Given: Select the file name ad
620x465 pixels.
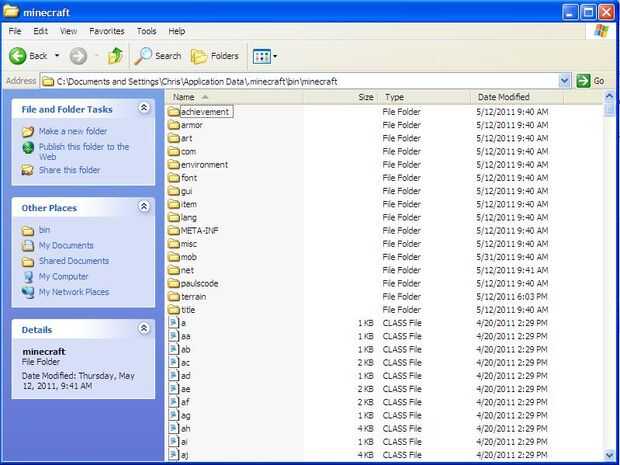Looking at the screenshot, I should click(185, 376).
